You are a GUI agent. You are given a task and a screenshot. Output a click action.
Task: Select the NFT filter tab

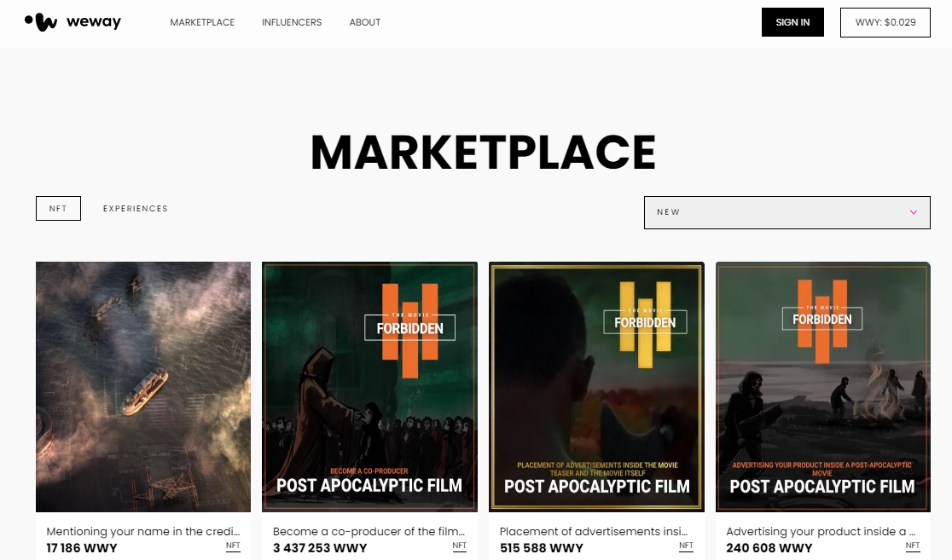58,208
